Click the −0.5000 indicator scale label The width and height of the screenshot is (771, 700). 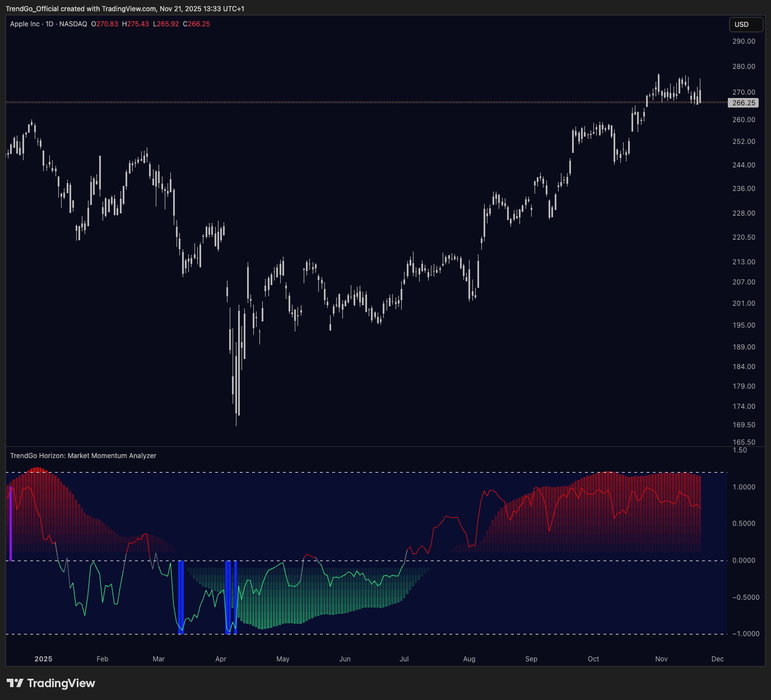point(746,598)
